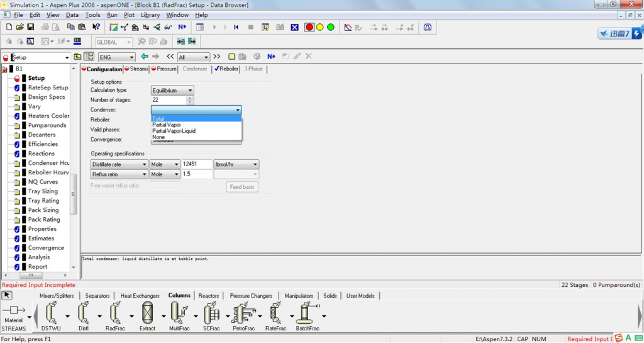The height and width of the screenshot is (343, 644).
Task: Expand the Distillate rate specification dropdown
Action: coord(144,164)
